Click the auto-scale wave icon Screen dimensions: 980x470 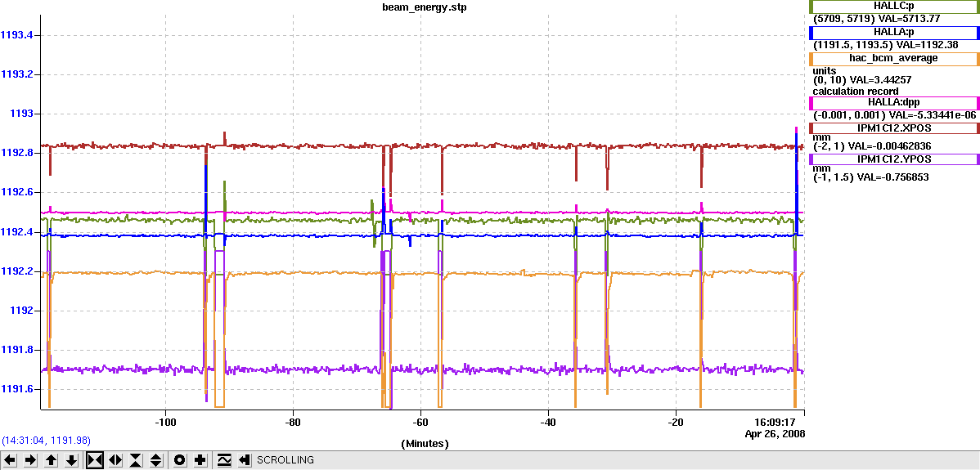coord(224,460)
